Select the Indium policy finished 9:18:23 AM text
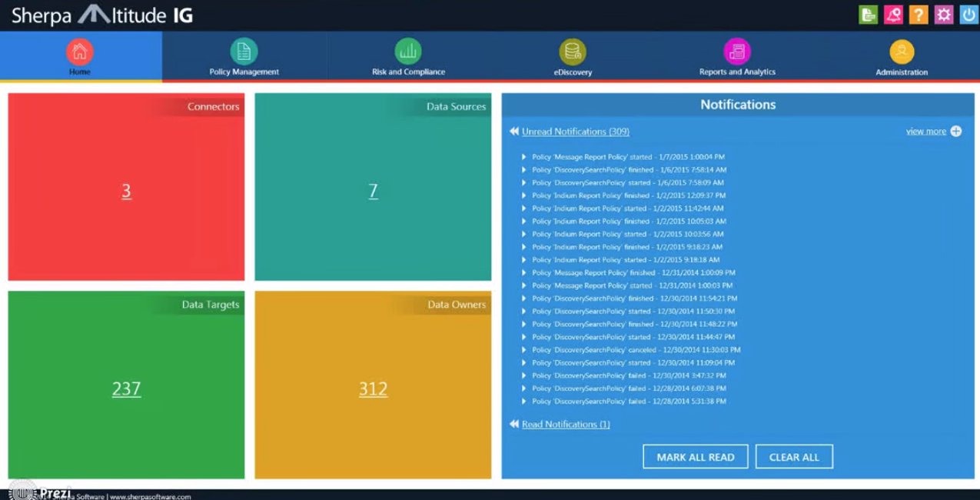This screenshot has width=980, height=500. coord(627,247)
